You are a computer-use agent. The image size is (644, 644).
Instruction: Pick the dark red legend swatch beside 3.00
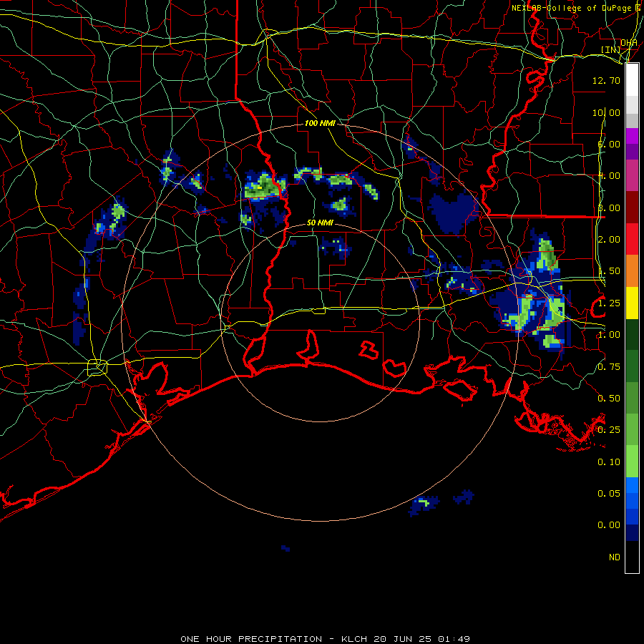tap(632, 208)
